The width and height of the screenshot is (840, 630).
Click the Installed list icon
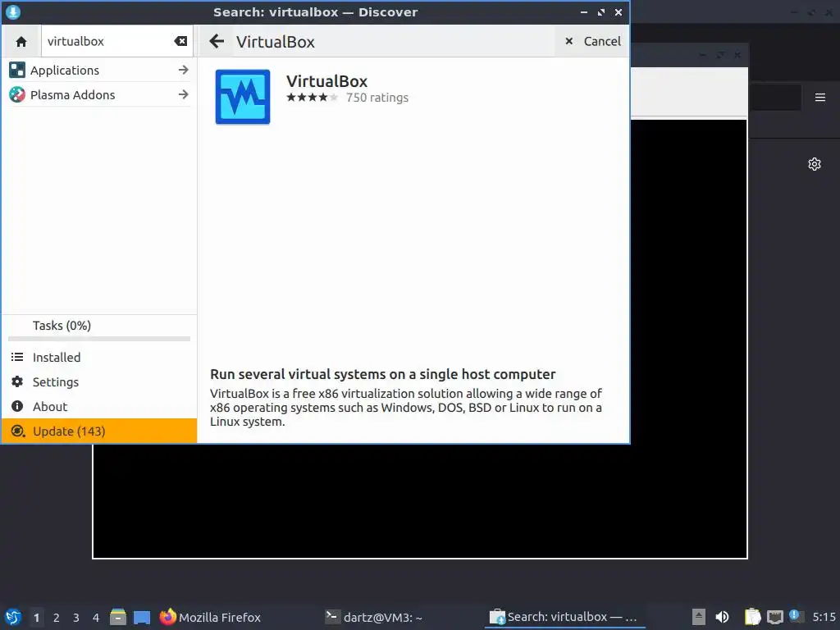click(17, 357)
